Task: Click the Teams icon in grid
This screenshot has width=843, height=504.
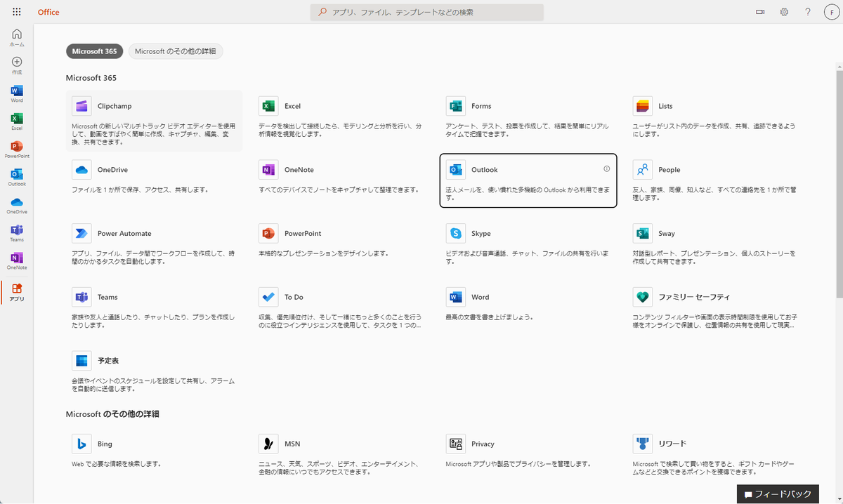Action: (81, 297)
